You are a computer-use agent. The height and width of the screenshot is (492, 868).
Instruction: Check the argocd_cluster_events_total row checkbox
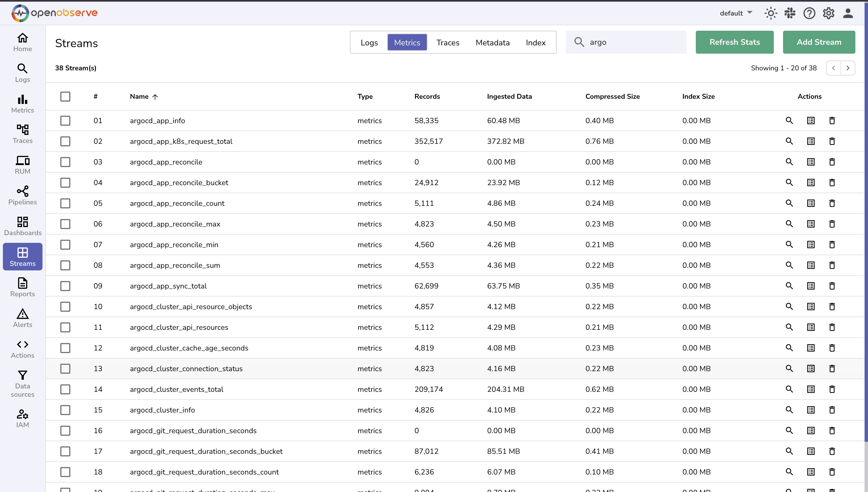pyautogui.click(x=65, y=389)
